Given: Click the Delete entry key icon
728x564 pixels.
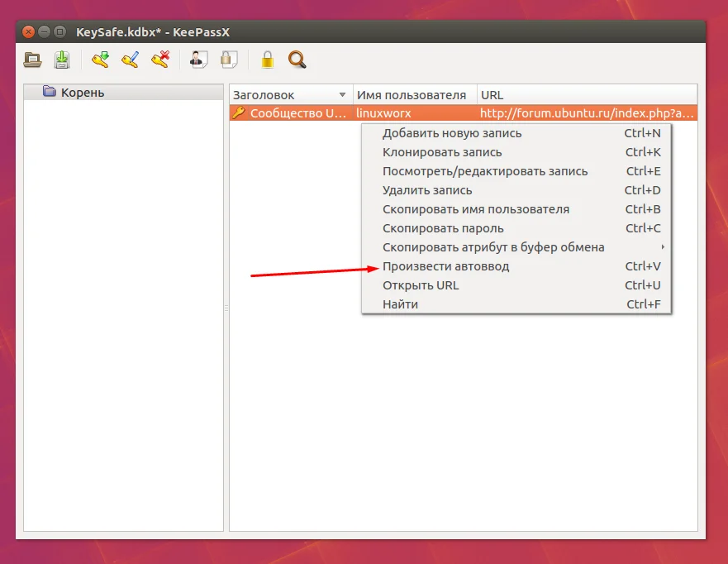Looking at the screenshot, I should (160, 60).
